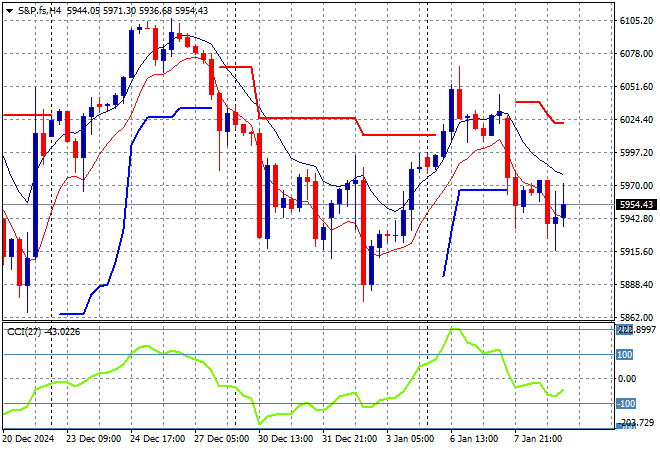660x450 pixels.
Task: Click the green CCI line peak near 6 Jan
Action: pos(451,330)
